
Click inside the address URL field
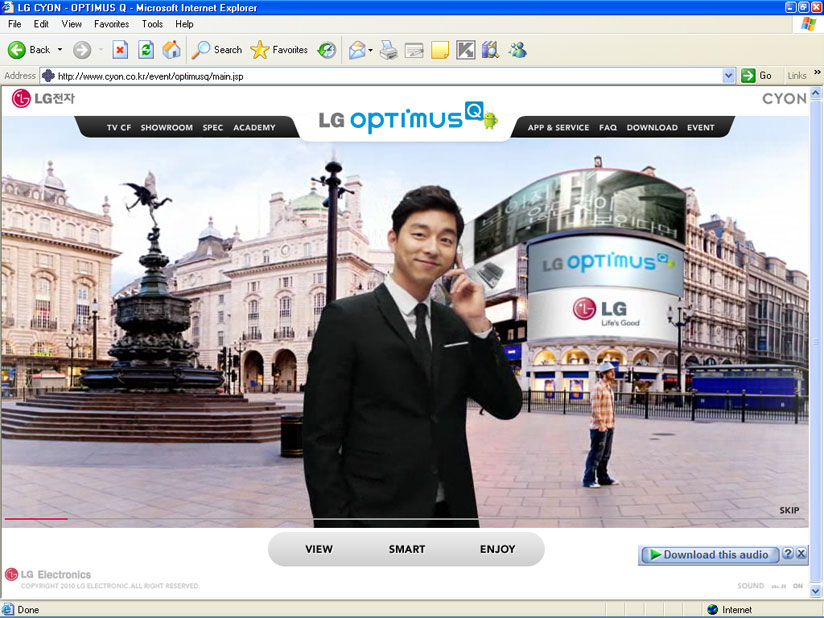coord(389,76)
